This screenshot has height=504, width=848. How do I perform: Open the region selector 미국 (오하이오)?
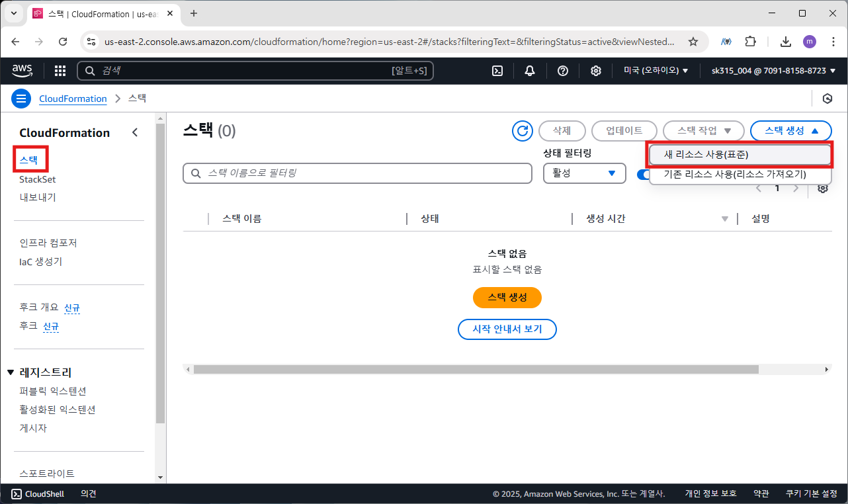[656, 71]
